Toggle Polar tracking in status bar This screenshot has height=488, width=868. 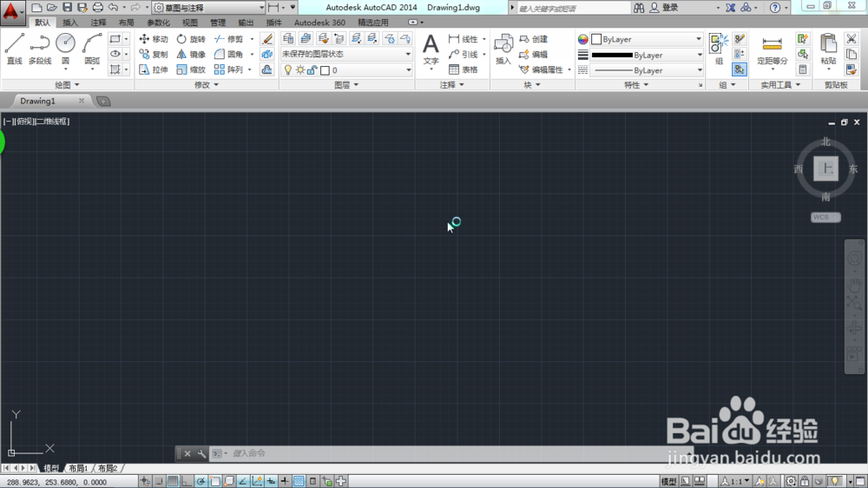point(201,481)
